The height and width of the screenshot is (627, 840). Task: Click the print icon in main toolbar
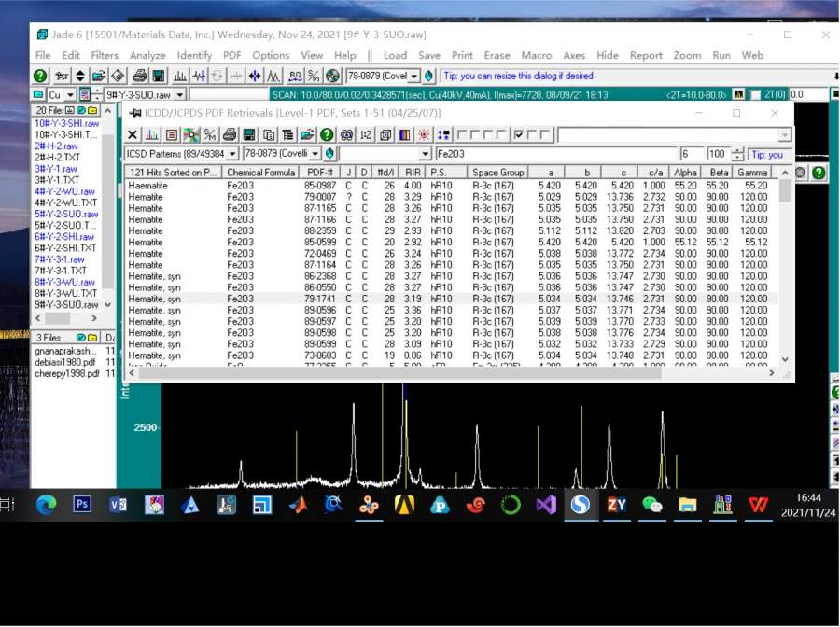[139, 76]
